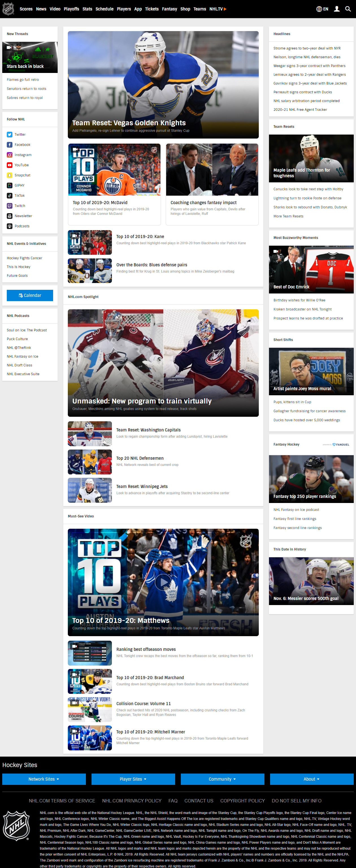
Task: Click the GIPHY icon under Follow NHL
Action: [9, 185]
